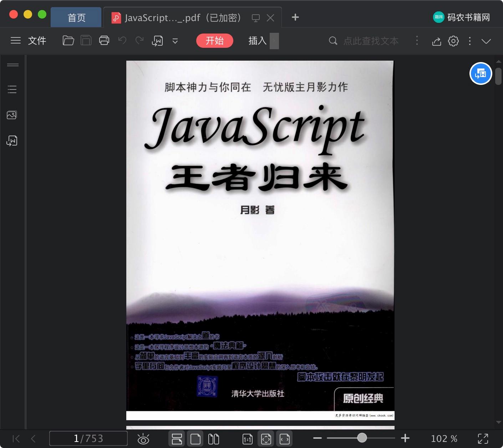Open the vertical dots menu after the settings gear
The width and height of the screenshot is (503, 448).
[470, 41]
